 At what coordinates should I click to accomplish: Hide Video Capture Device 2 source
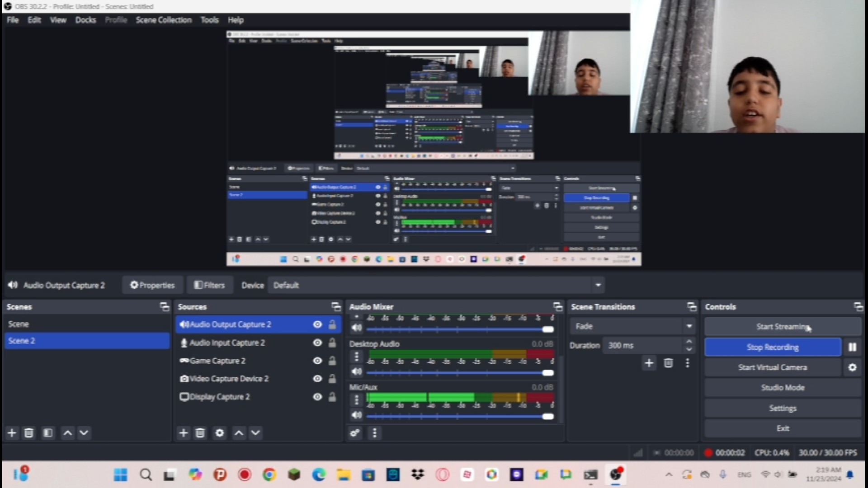317,379
